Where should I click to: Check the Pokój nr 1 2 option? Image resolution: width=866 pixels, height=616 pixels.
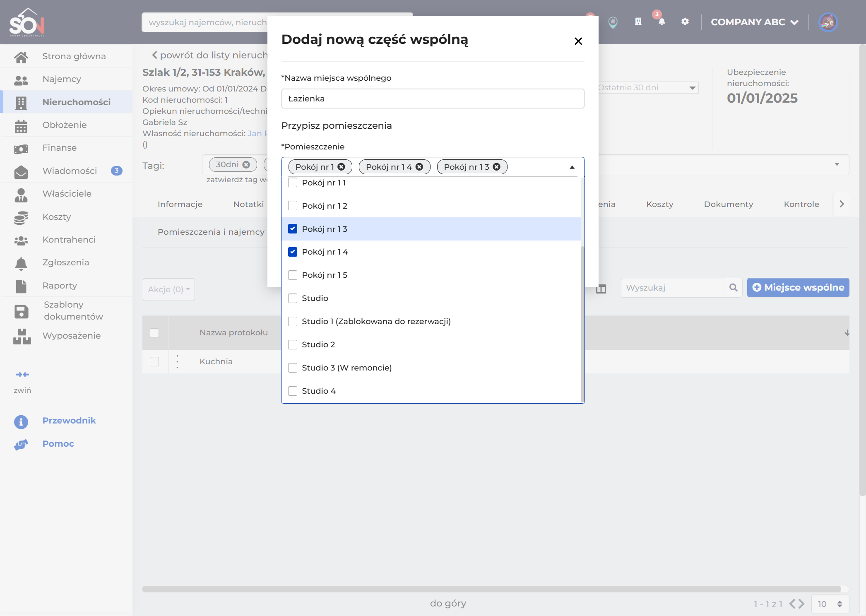click(x=293, y=206)
